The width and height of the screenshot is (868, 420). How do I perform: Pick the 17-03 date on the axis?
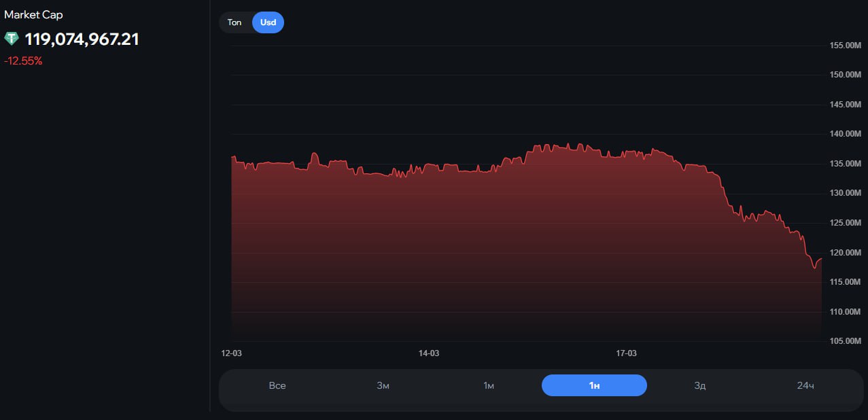click(626, 353)
